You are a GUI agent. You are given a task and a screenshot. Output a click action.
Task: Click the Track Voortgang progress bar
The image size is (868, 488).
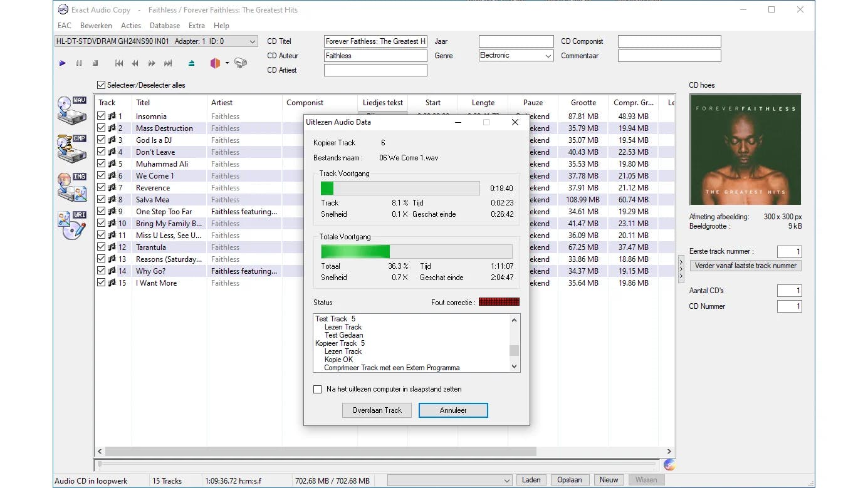point(400,189)
